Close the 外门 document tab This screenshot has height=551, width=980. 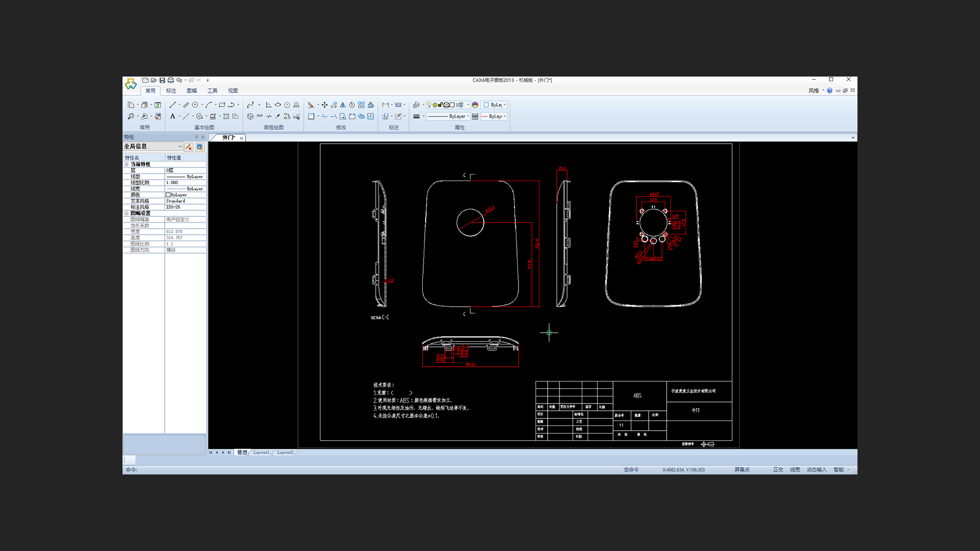[241, 138]
